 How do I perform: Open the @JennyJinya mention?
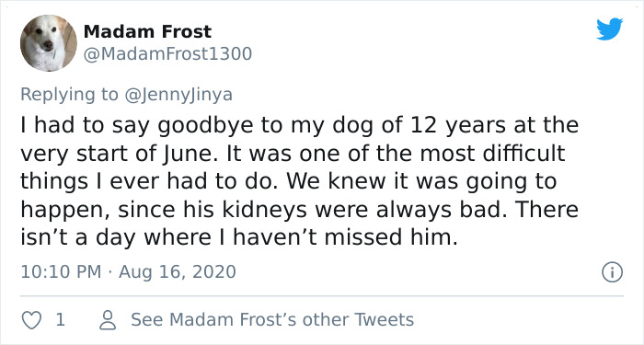[178, 95]
